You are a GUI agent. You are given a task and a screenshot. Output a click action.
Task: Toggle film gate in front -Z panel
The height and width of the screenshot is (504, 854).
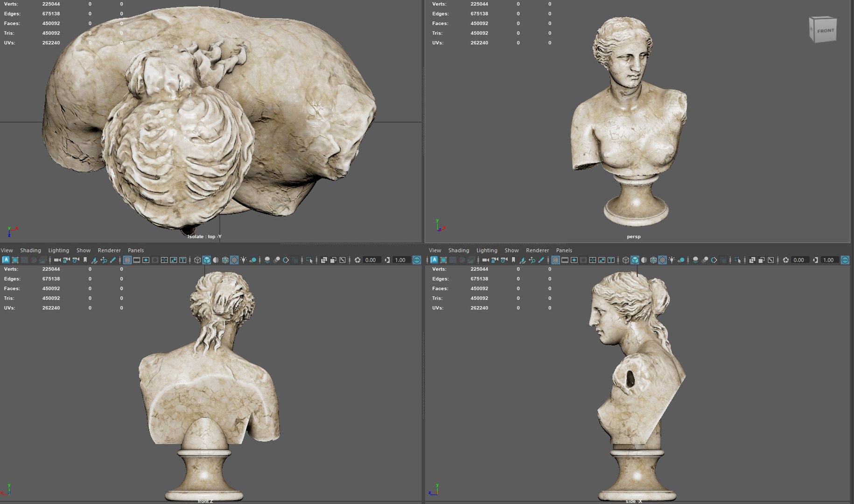click(137, 260)
